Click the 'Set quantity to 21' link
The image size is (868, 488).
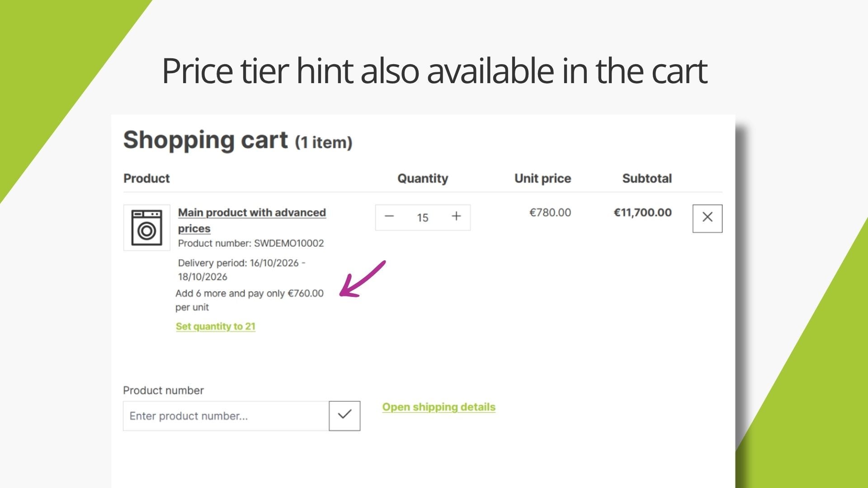(x=216, y=326)
